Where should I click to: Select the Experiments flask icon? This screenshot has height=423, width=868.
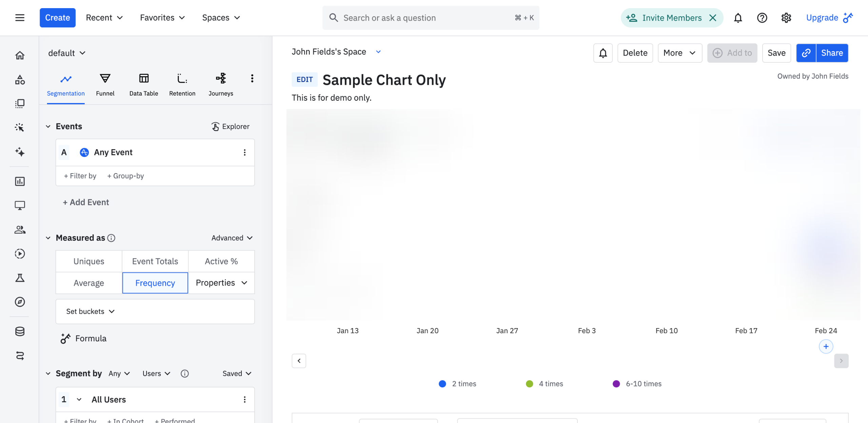(x=20, y=278)
